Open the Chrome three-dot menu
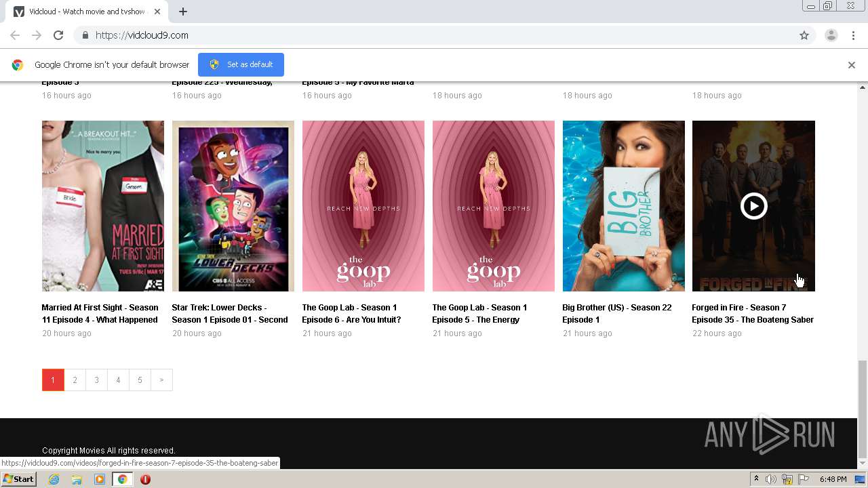The height and width of the screenshot is (488, 868). click(x=852, y=35)
